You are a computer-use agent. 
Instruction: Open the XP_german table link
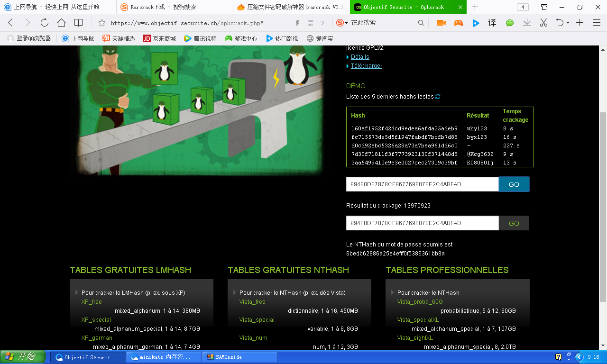tap(97, 338)
